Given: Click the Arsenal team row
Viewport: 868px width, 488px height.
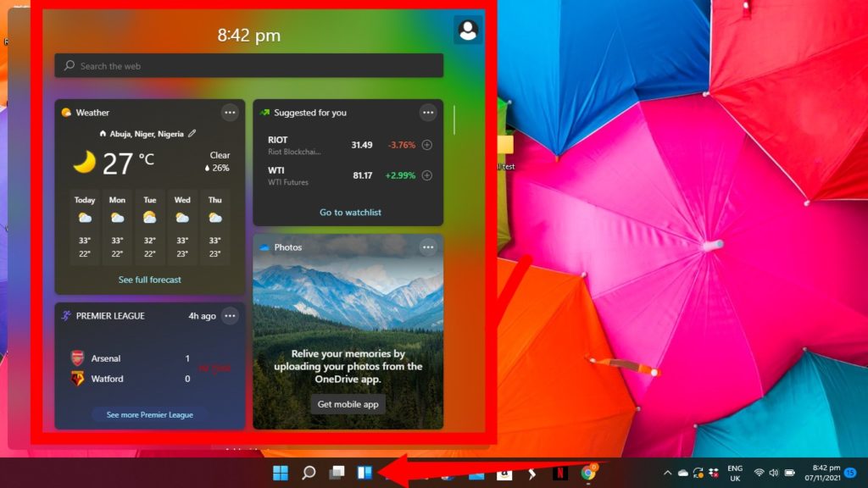Looking at the screenshot, I should coord(131,358).
